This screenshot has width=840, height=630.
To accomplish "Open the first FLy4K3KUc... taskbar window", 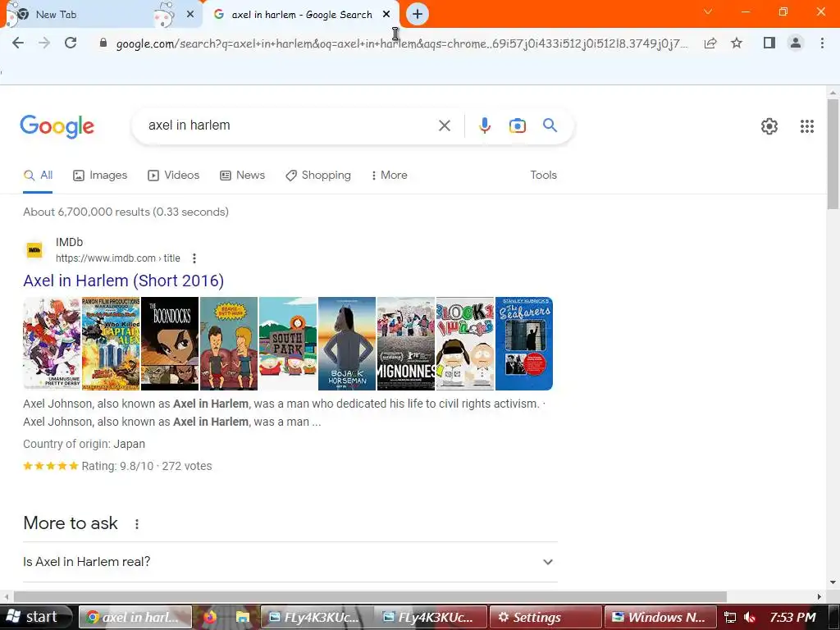I will (316, 617).
